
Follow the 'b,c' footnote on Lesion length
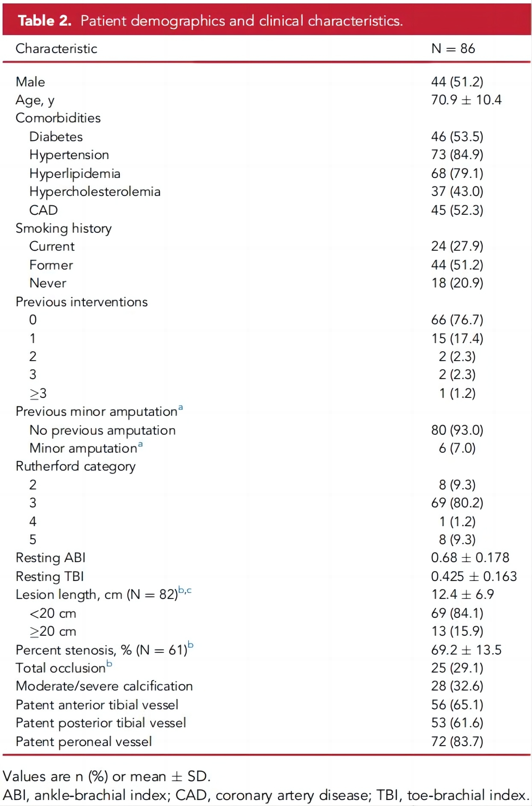tap(185, 590)
